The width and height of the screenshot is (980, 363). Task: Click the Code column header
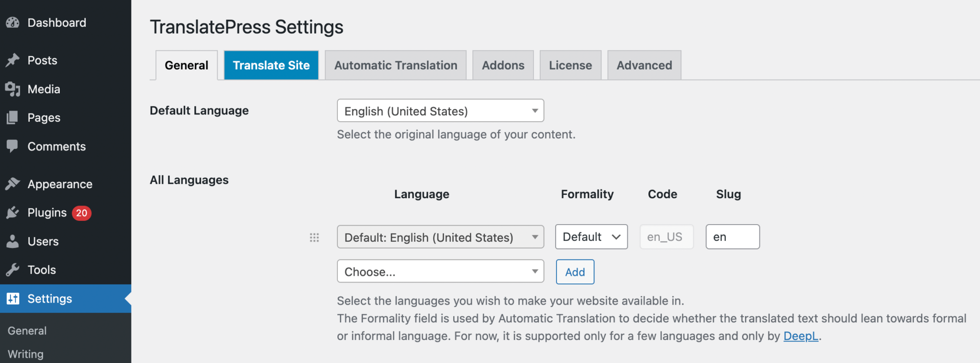coord(662,194)
